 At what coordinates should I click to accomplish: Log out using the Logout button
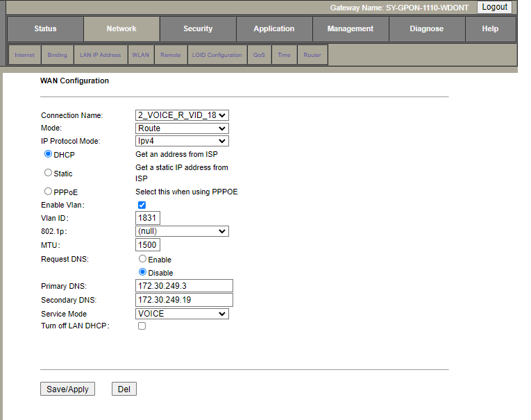tap(494, 7)
